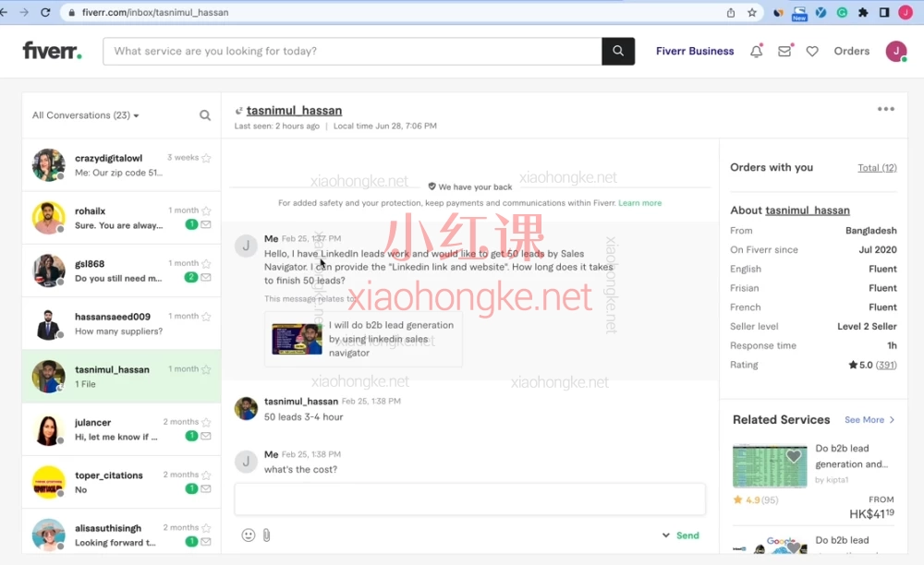924x565 pixels.
Task: Open the crazydigitalowl conversation
Action: pyautogui.click(x=121, y=164)
